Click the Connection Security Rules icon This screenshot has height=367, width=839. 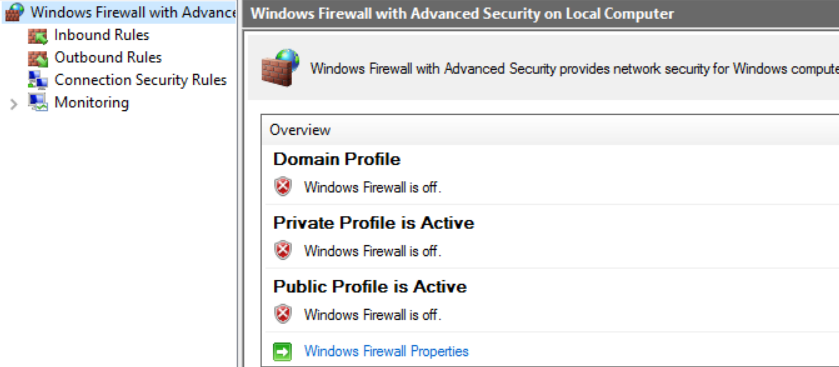pyautogui.click(x=38, y=80)
